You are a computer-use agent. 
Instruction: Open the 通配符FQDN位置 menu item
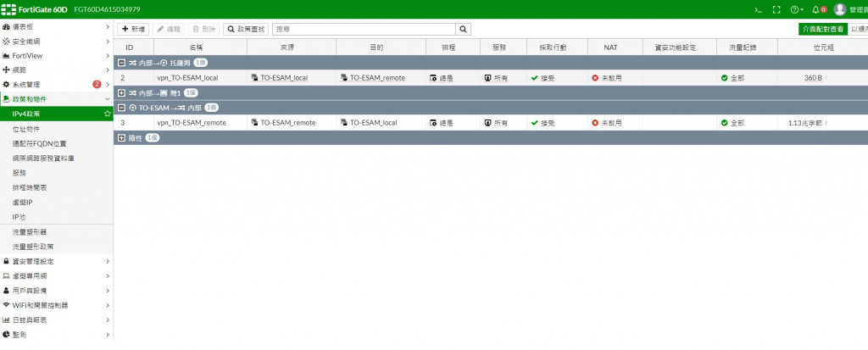(x=57, y=143)
